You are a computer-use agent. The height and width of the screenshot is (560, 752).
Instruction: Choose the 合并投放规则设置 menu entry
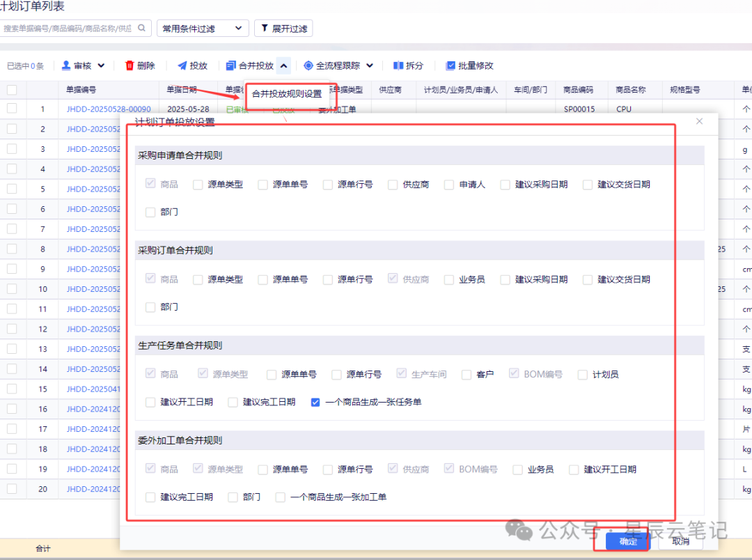(287, 94)
